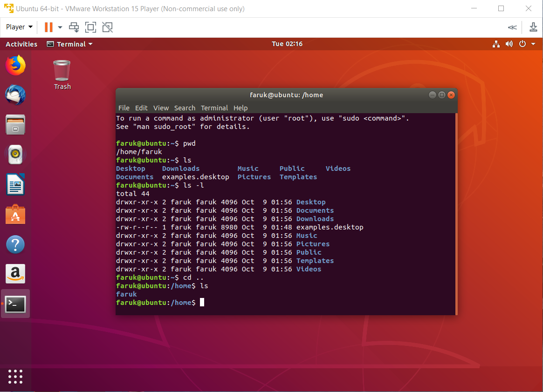Viewport: 543px width, 392px height.
Task: Click '8980' file size in the listing
Action: [x=229, y=227]
